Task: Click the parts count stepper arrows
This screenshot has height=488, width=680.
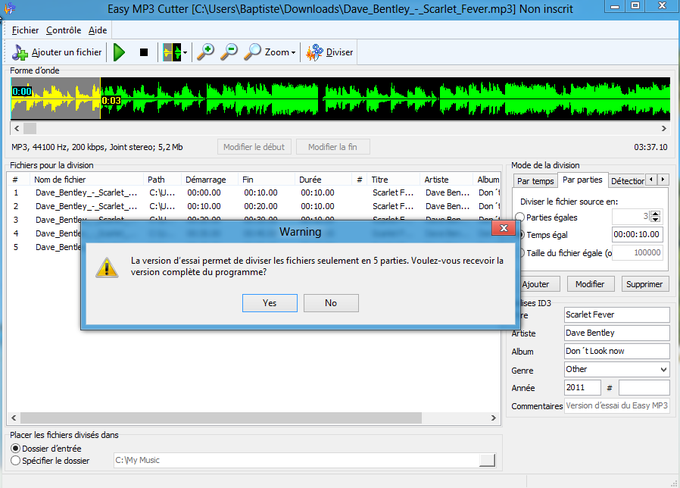Action: click(x=656, y=216)
